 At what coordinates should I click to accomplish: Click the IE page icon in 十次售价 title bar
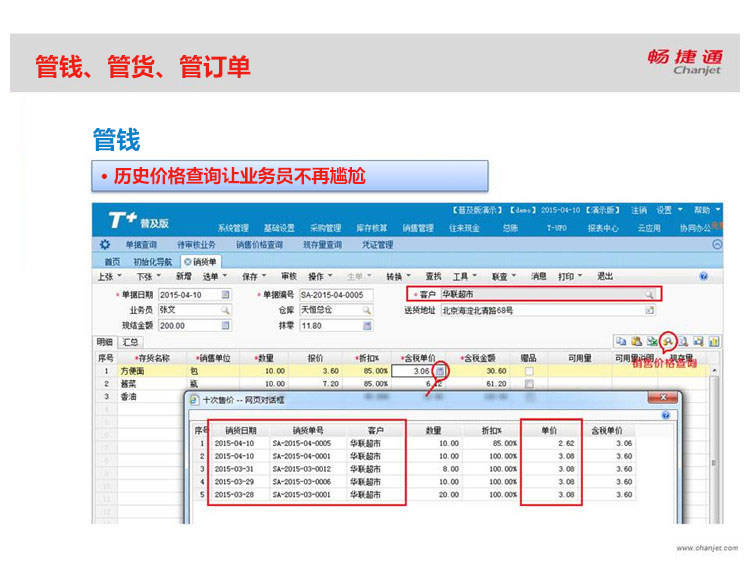(194, 399)
